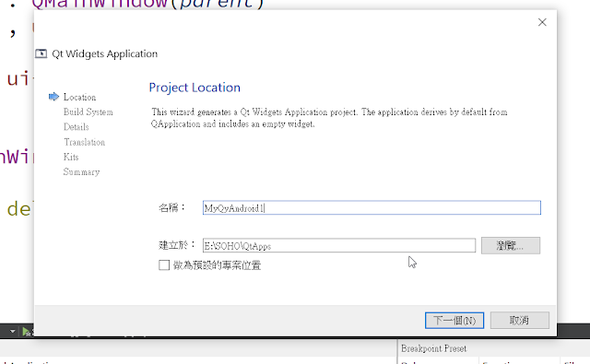Screen dimensions: 590x364
Task: Click the blue arrow marker beside Location
Action: (x=53, y=97)
